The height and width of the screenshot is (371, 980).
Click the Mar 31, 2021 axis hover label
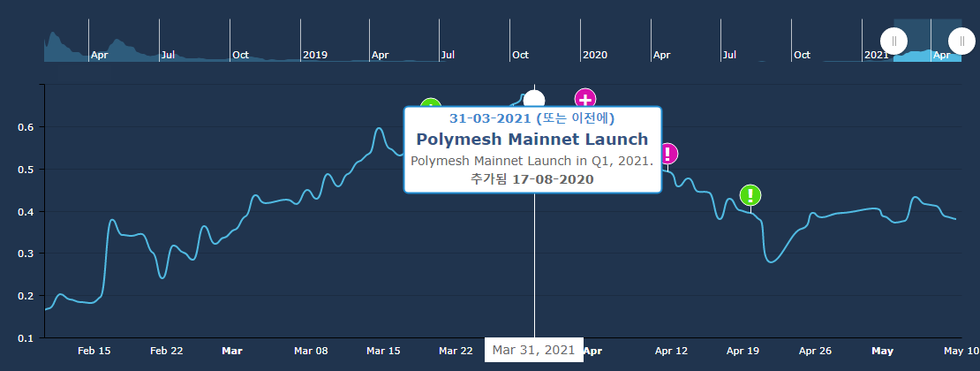click(534, 350)
